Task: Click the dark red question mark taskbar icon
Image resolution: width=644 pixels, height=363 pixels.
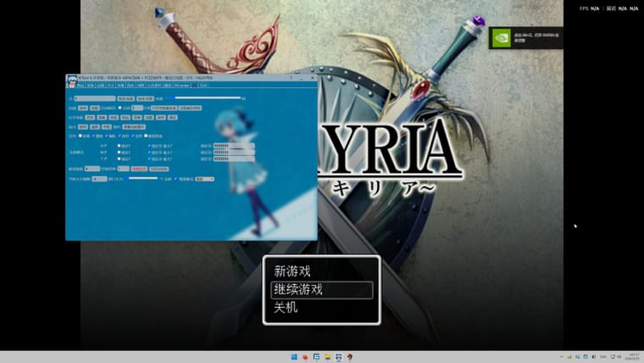Action: coord(349,357)
